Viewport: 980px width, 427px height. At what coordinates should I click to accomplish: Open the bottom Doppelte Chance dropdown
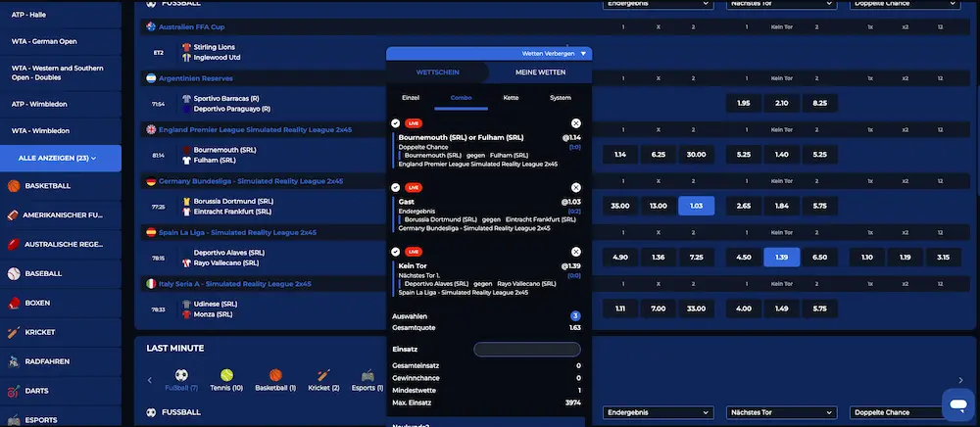[x=905, y=412]
